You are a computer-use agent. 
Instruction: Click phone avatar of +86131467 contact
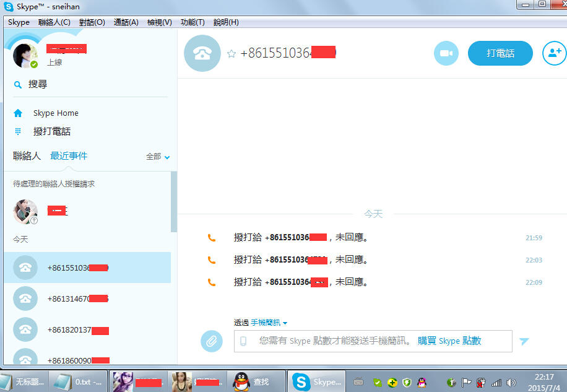point(25,298)
